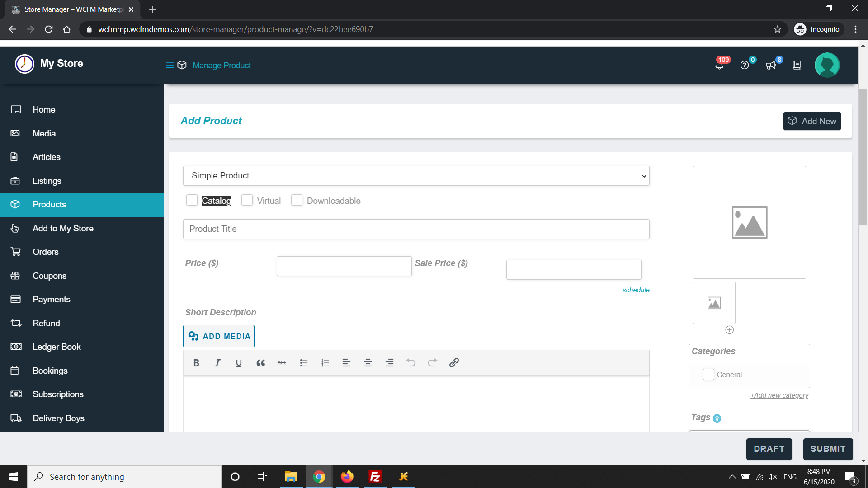Apply strikethrough formatting
Image resolution: width=868 pixels, height=488 pixels.
pos(282,363)
